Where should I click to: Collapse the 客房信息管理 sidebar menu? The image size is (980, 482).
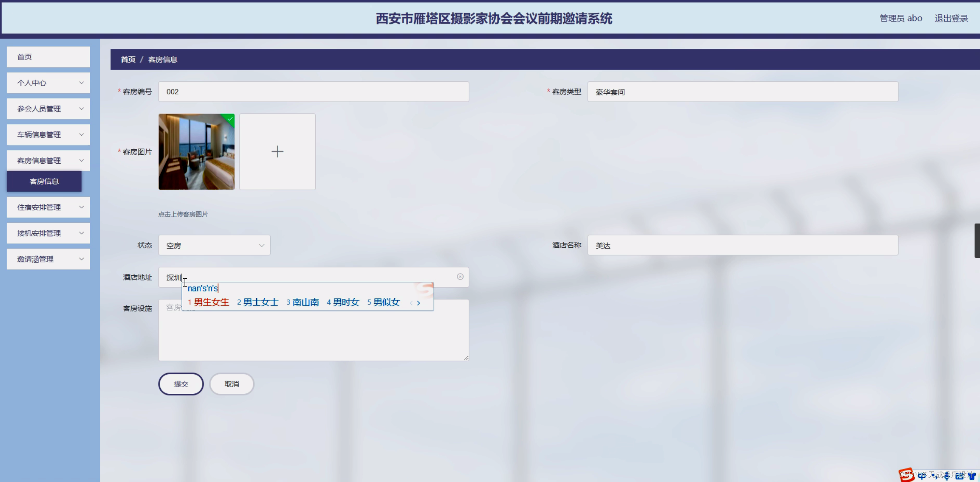[x=48, y=160]
